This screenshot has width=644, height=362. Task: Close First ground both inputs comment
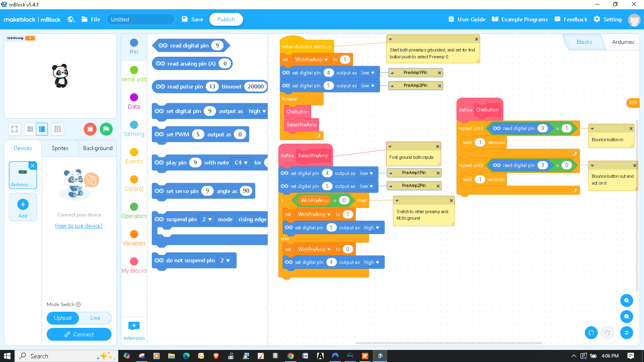click(x=438, y=146)
